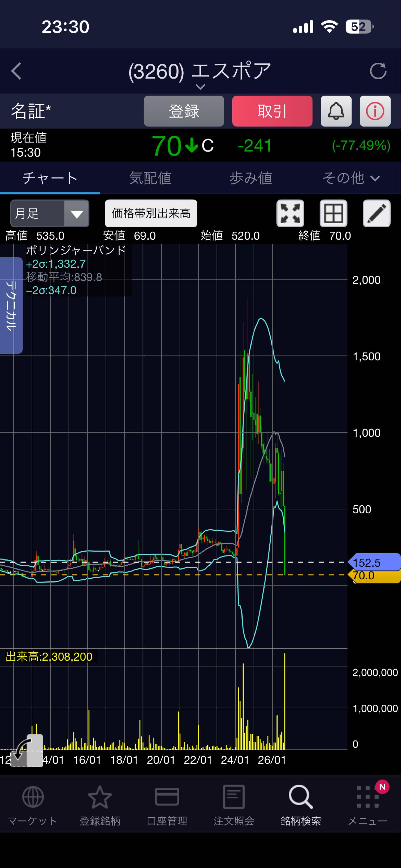401x868 pixels.
Task: Tap the -241 price change value
Action: coord(255,146)
